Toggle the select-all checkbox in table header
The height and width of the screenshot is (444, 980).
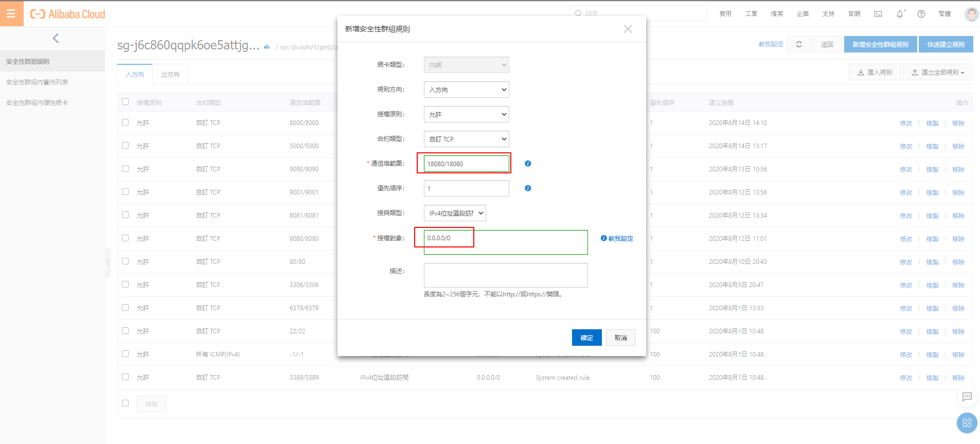pyautogui.click(x=126, y=102)
